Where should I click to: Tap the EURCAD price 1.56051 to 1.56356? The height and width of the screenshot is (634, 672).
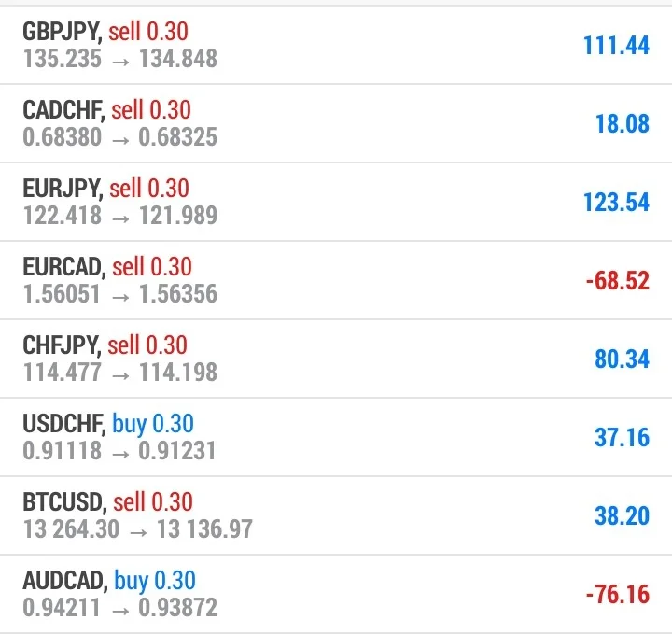(120, 294)
